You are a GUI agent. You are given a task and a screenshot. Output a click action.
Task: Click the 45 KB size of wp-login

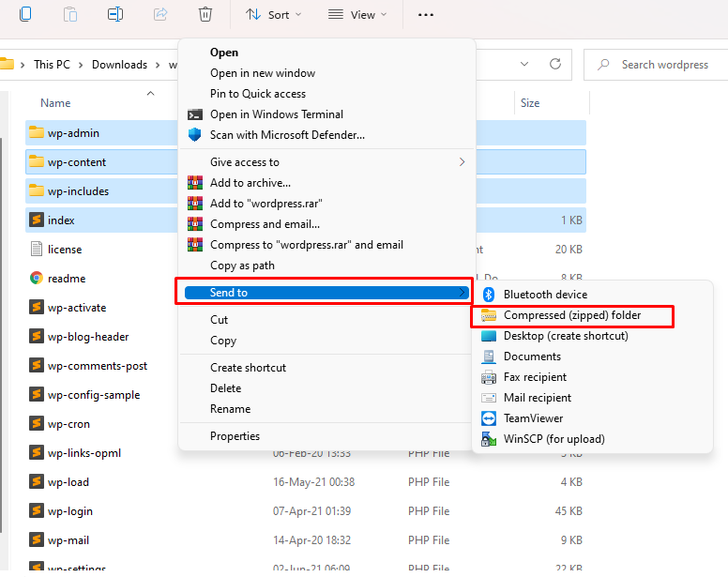(569, 511)
